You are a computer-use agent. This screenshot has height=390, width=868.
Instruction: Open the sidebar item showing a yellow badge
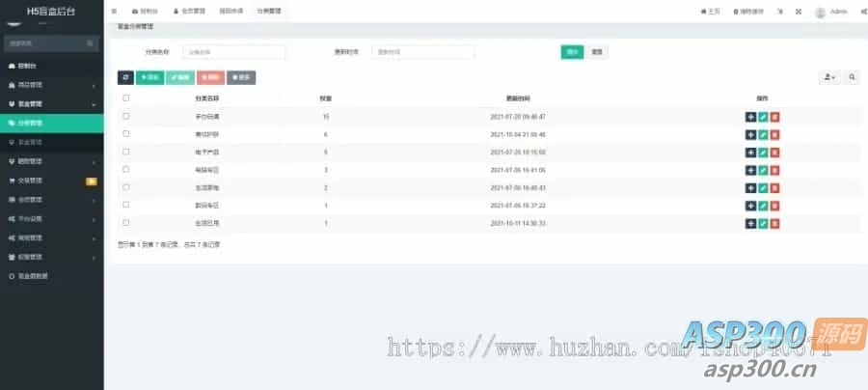point(51,181)
